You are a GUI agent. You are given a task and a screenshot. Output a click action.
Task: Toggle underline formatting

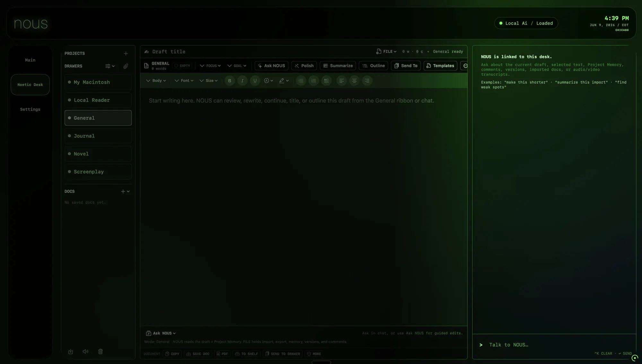coord(255,81)
